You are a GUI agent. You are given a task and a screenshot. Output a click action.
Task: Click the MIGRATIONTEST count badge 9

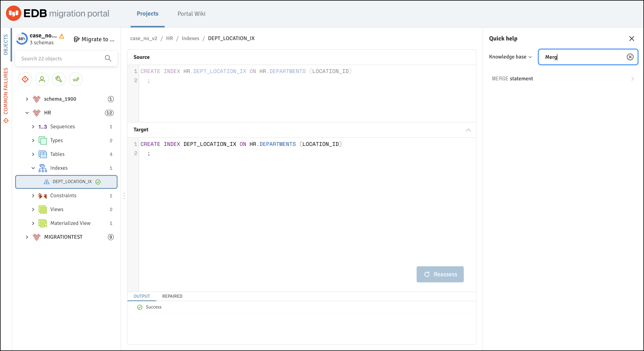click(111, 237)
